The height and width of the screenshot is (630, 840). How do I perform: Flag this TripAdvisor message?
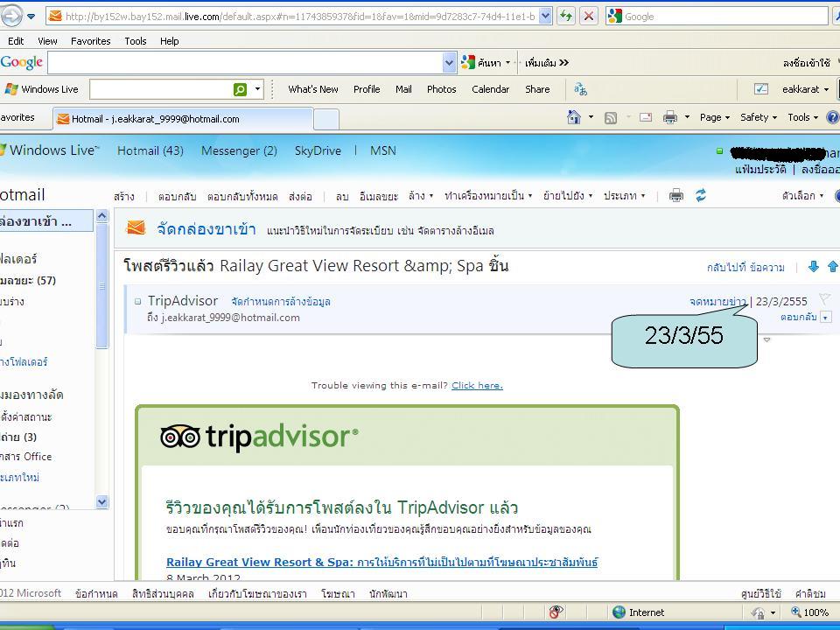pyautogui.click(x=824, y=299)
